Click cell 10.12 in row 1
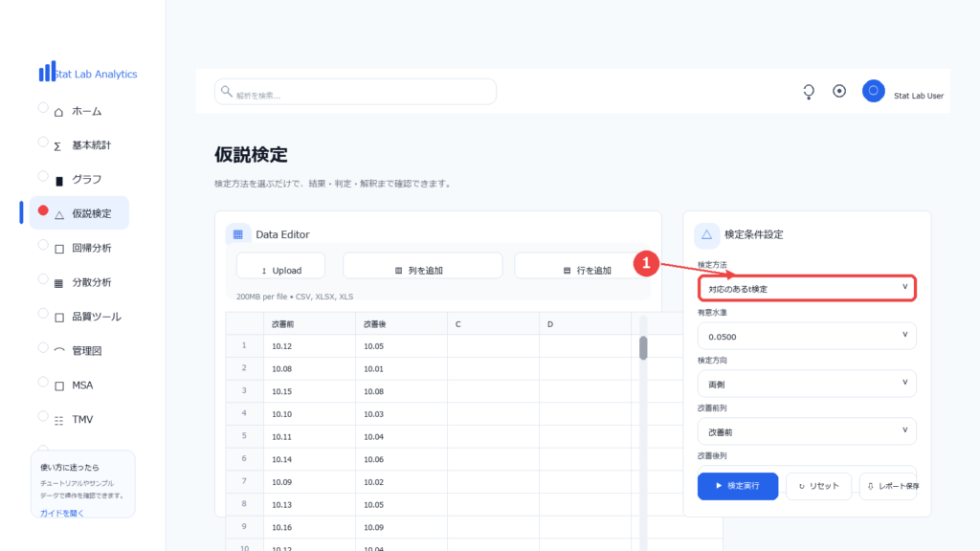The width and height of the screenshot is (980, 551). pos(309,346)
